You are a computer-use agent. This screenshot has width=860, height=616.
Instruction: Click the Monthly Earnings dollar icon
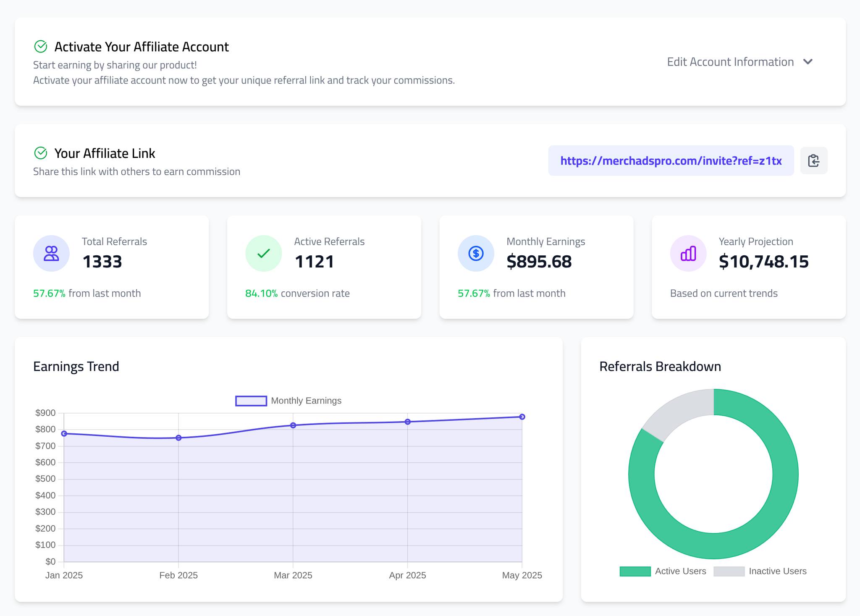[475, 253]
